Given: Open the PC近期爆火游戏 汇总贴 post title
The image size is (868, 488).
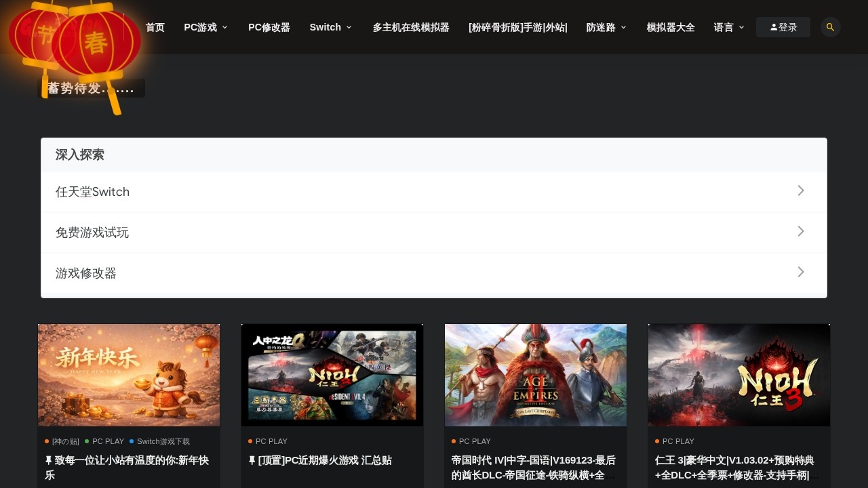Looking at the screenshot, I should [325, 460].
